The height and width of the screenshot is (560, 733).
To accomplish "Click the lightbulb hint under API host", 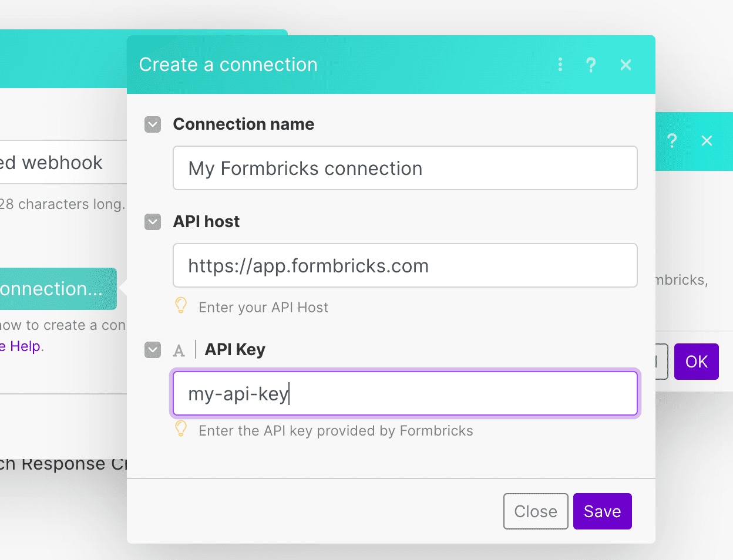I will click(x=181, y=306).
